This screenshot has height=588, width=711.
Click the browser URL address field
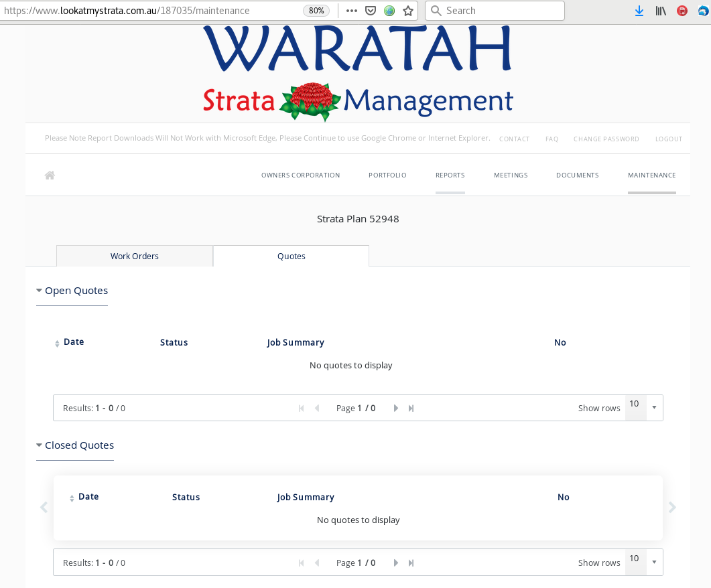[x=149, y=11]
